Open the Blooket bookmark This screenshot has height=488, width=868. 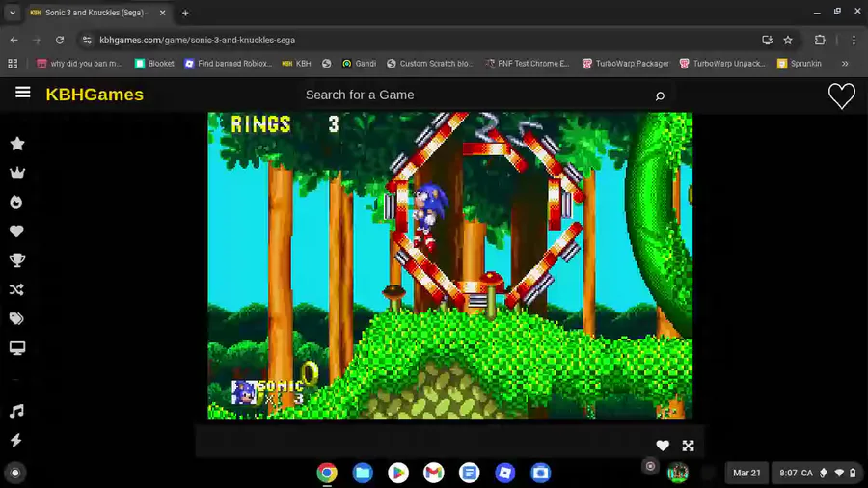tap(154, 64)
